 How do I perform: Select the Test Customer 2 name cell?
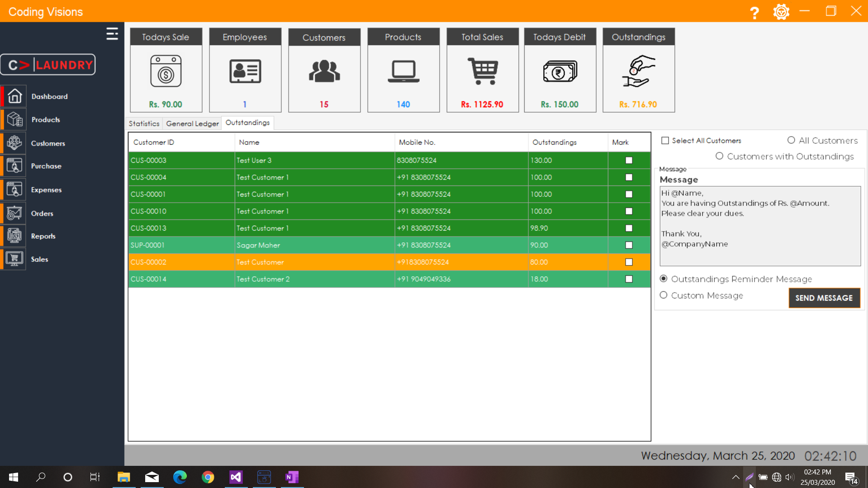pos(315,279)
